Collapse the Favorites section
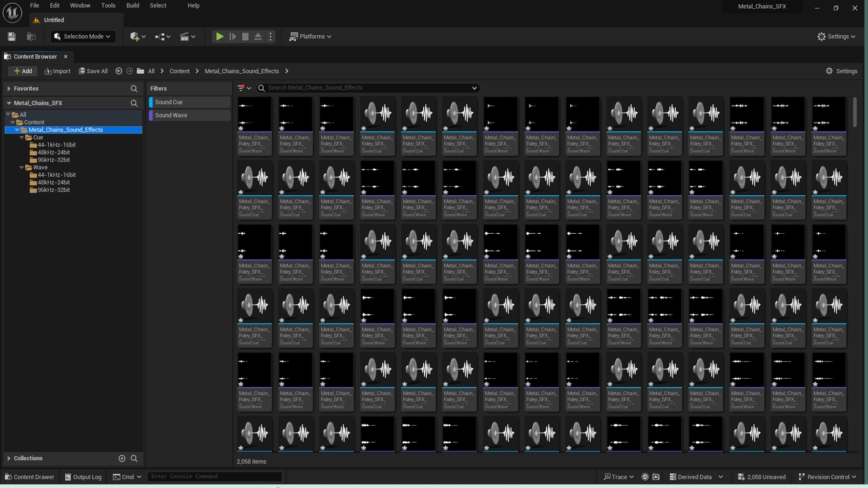This screenshot has height=488, width=868. (9, 89)
